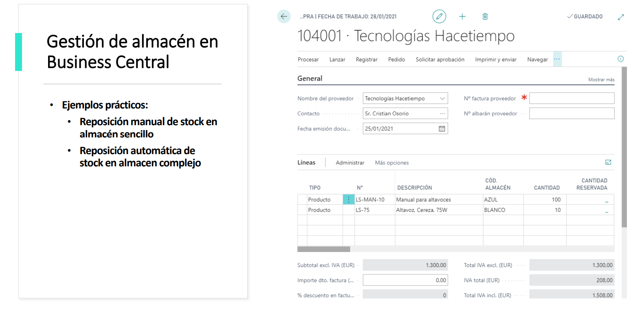Screen dimensions: 644x327
Task: Click quantity cell 10
Action: point(545,210)
